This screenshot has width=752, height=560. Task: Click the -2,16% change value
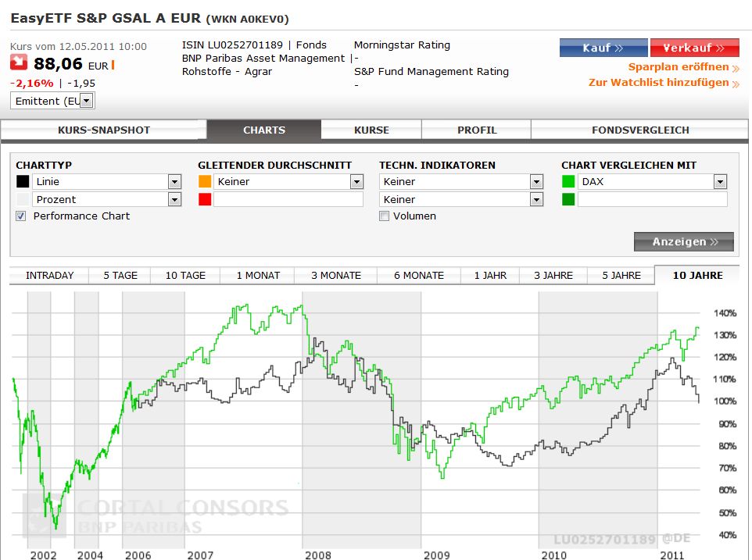31,84
